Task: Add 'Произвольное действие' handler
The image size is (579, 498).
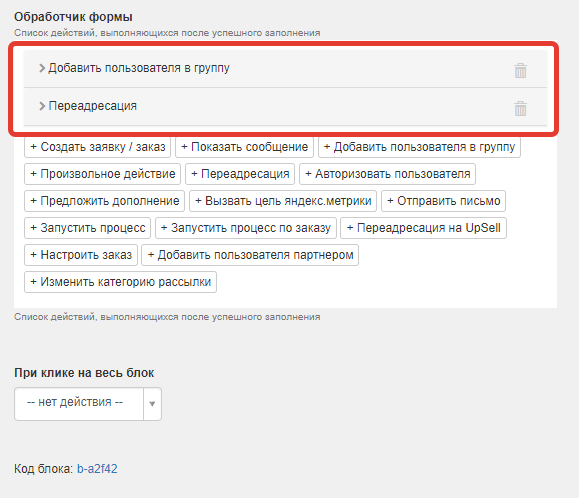Action: point(102,174)
